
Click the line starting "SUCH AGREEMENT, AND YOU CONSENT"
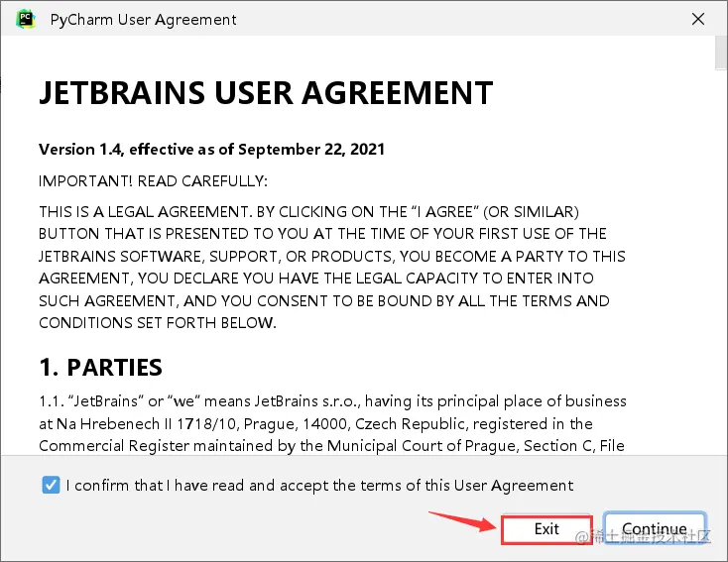(x=324, y=300)
